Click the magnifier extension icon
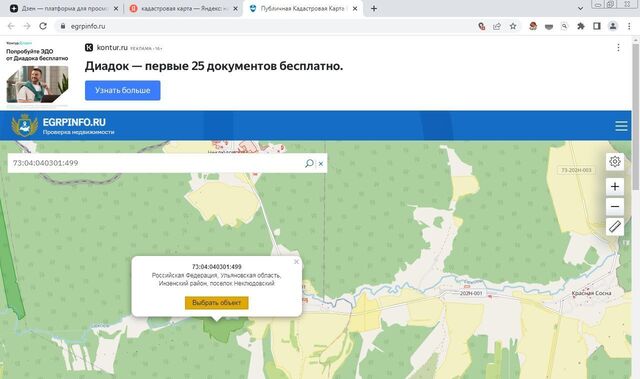 [564, 26]
